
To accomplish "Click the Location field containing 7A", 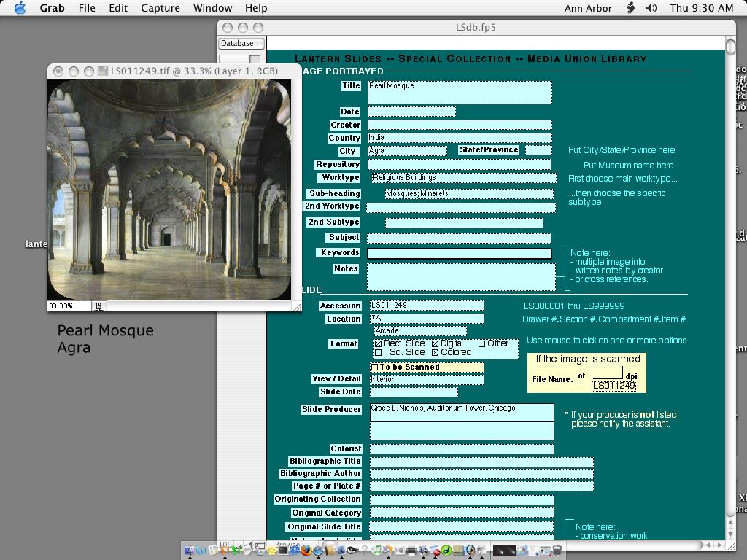I will pyautogui.click(x=427, y=319).
